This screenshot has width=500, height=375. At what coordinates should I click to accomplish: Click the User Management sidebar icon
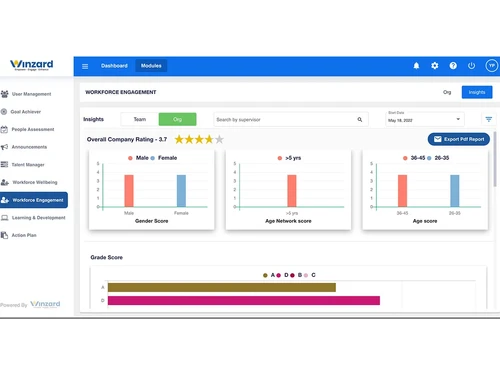[x=5, y=94]
